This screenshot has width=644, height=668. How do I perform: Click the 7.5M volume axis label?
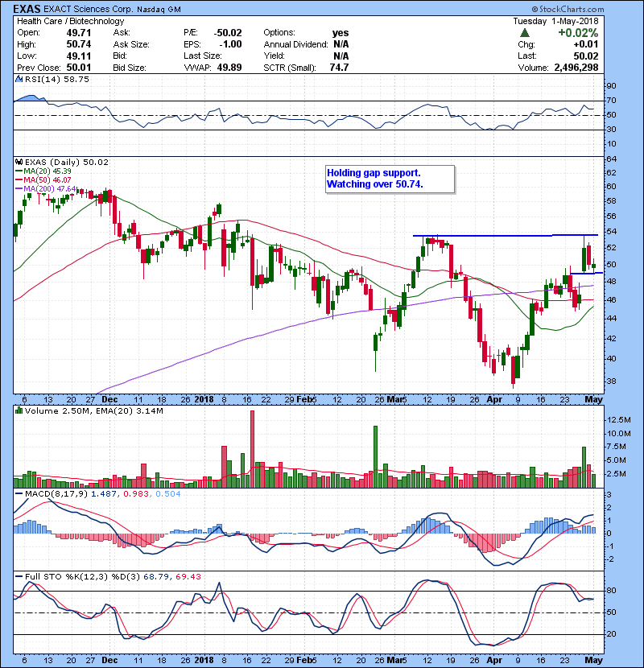pos(617,447)
